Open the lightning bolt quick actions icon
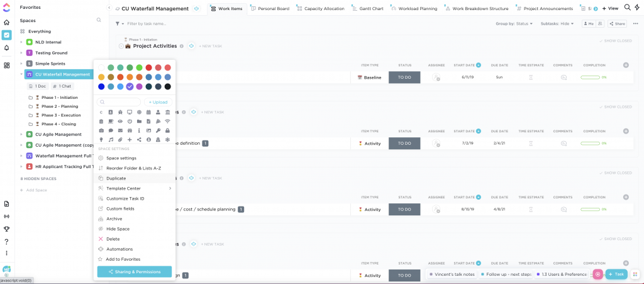Viewport: 644px width, 284px height. [637, 8]
